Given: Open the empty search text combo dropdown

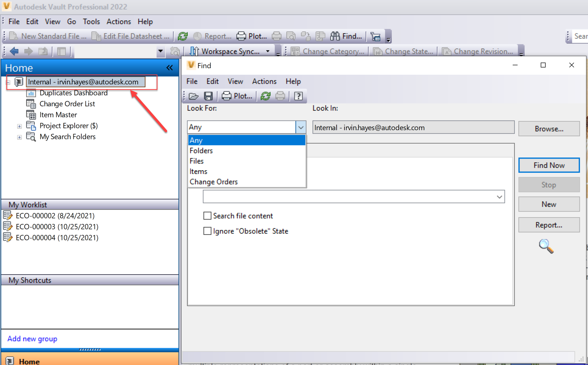Looking at the screenshot, I should (x=499, y=197).
